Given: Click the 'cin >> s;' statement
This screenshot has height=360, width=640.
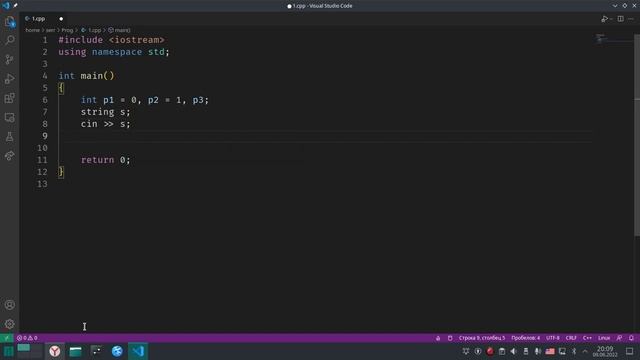Looking at the screenshot, I should point(105,124).
